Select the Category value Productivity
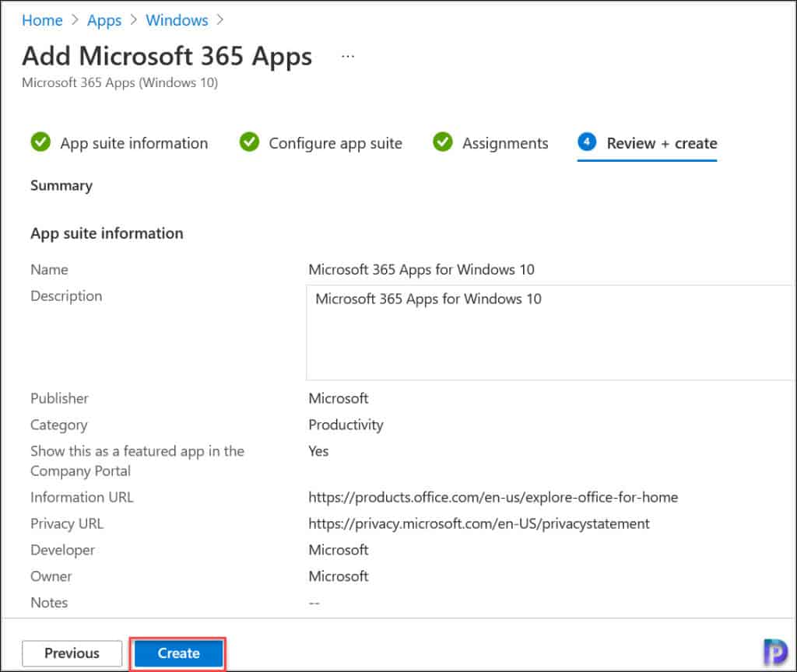The height and width of the screenshot is (672, 797). (346, 425)
